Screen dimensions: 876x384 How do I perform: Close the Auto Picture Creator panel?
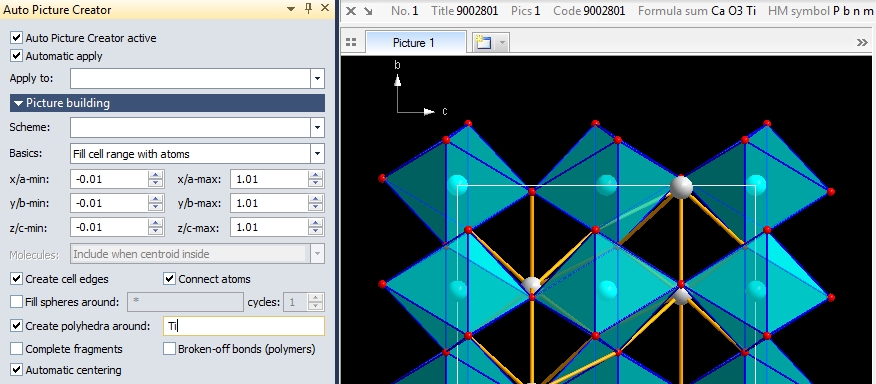325,9
